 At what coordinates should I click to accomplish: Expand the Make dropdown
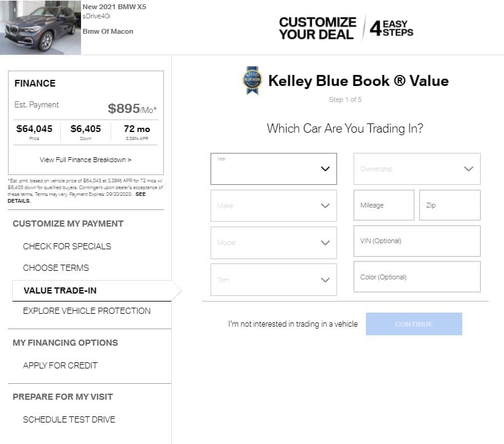[x=274, y=206]
